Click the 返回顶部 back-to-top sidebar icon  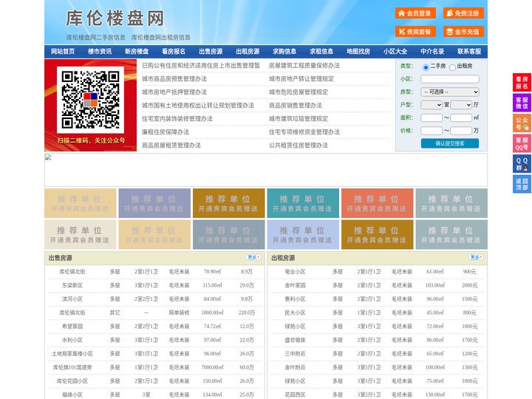coord(522,184)
